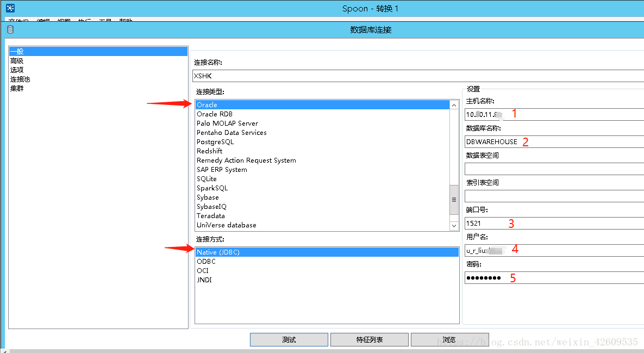Click connection type list scroll-up arrow
This screenshot has width=644, height=353.
click(454, 105)
